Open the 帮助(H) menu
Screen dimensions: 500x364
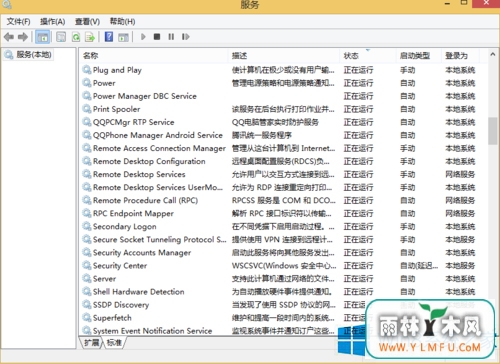click(x=122, y=22)
